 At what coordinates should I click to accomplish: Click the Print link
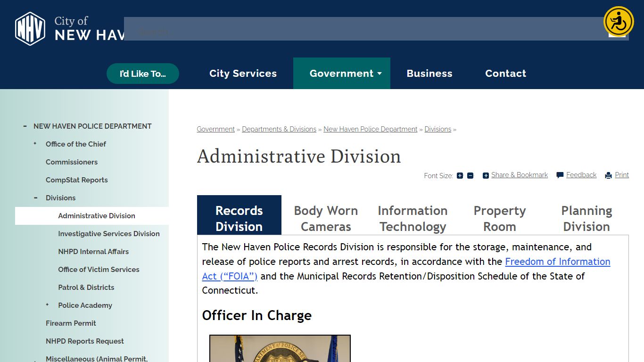coord(622,175)
